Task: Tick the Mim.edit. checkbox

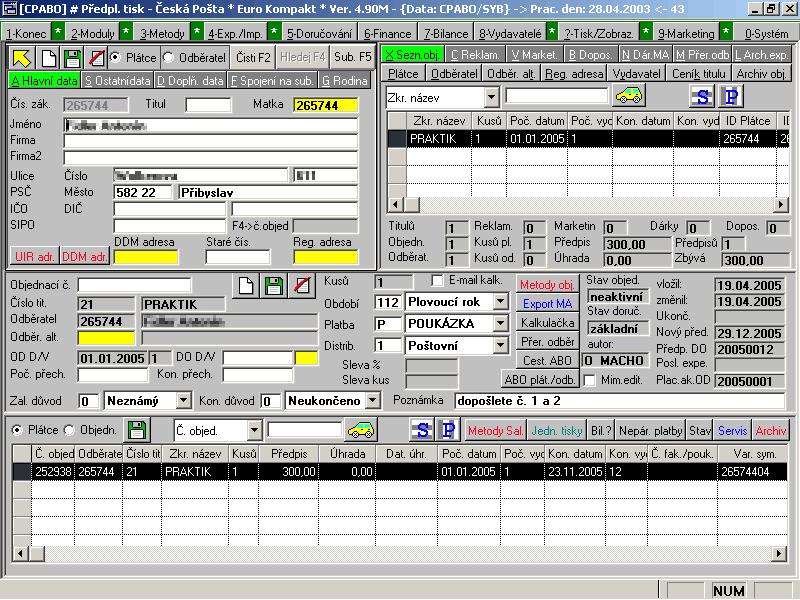Action: (x=590, y=380)
